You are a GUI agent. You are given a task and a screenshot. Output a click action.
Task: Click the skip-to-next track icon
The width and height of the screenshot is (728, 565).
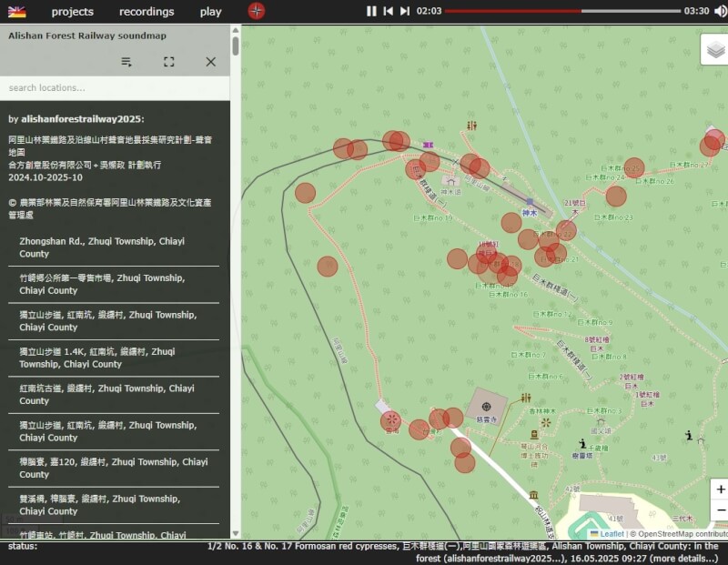[x=403, y=12]
